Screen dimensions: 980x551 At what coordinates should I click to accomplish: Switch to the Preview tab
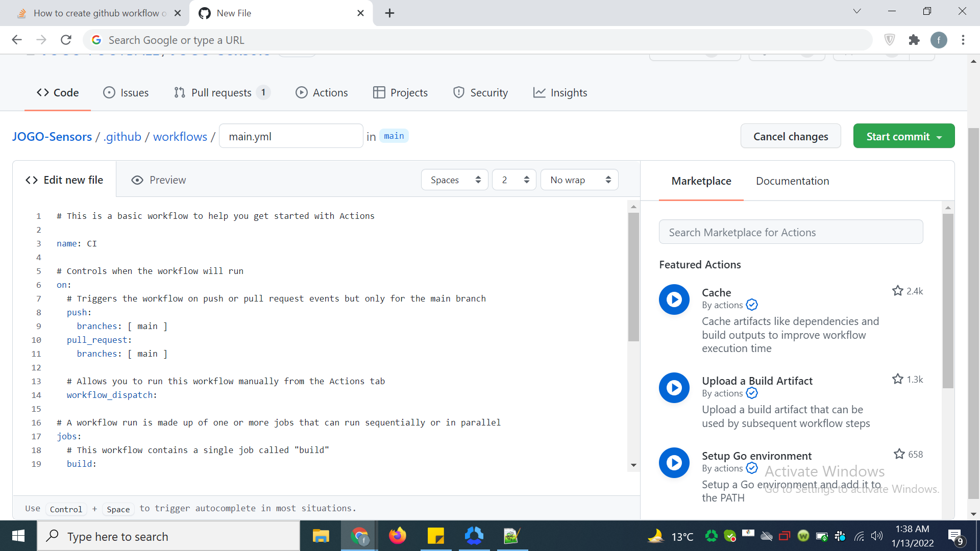click(159, 180)
